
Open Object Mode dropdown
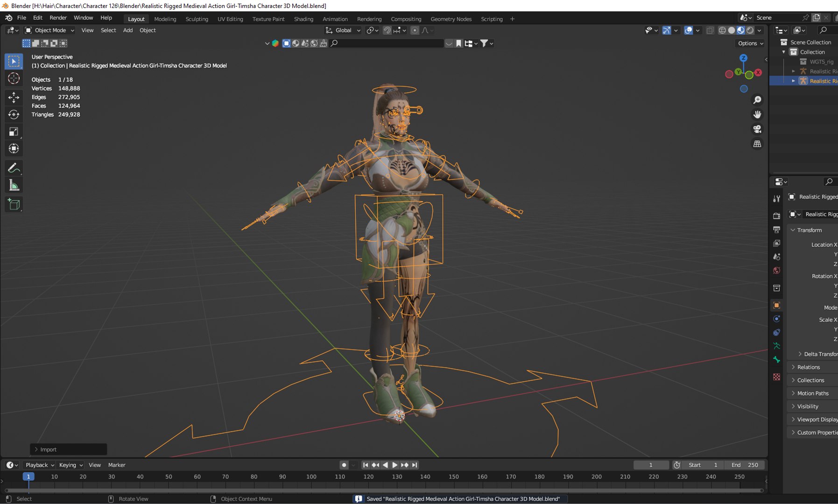(49, 30)
